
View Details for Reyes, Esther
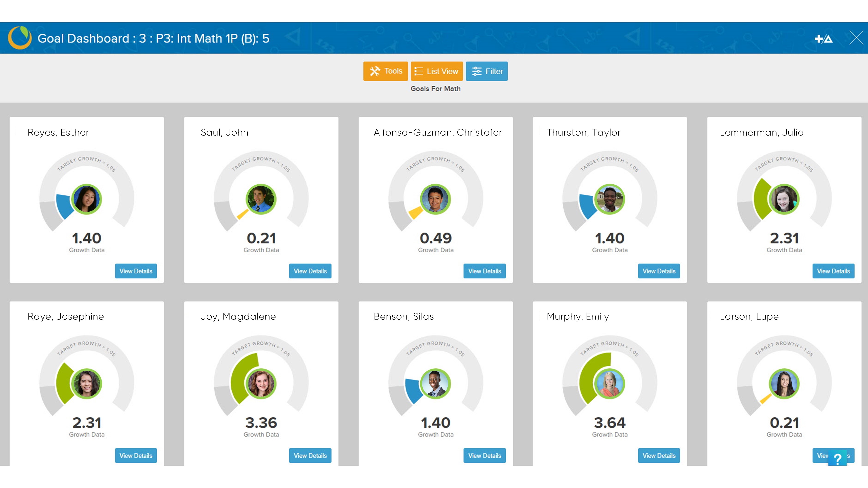point(136,271)
